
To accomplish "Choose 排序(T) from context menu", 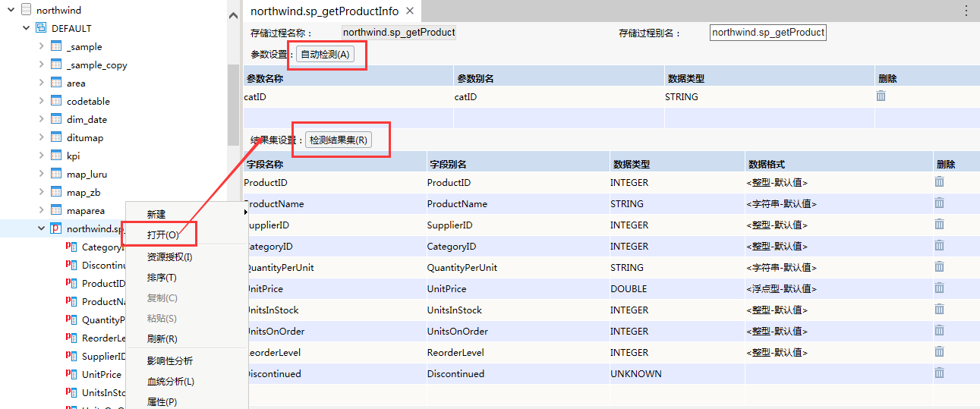I will pyautogui.click(x=162, y=278).
